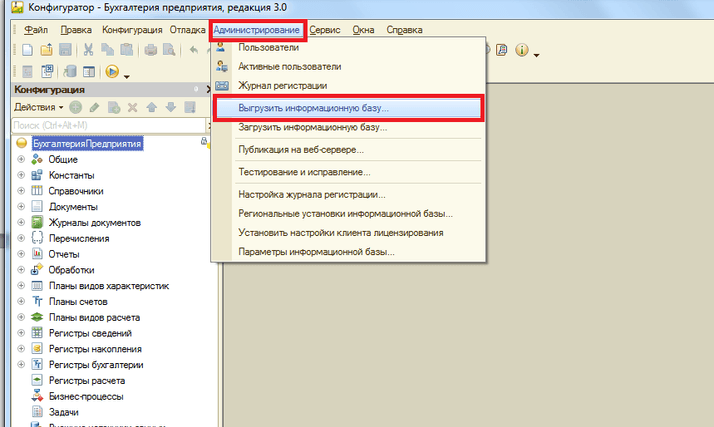Click the green Add button in Configuration panel
Viewport: 714px width, 427px height.
click(x=76, y=107)
